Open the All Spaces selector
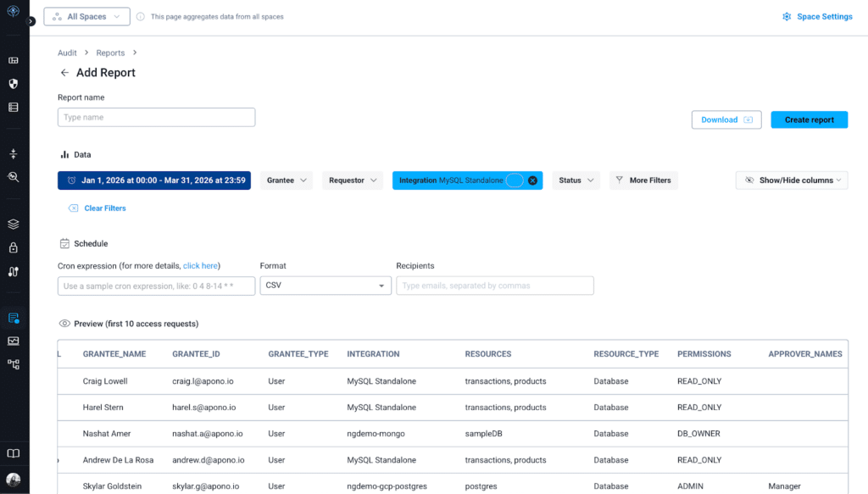This screenshot has width=868, height=494. pos(87,17)
